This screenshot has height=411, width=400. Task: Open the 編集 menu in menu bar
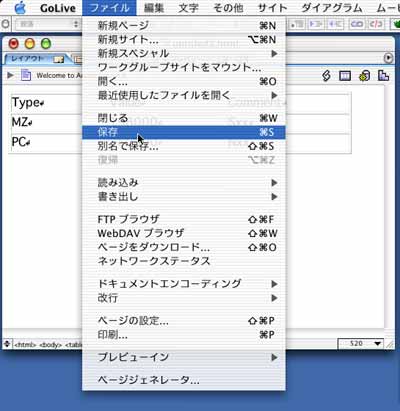click(154, 8)
